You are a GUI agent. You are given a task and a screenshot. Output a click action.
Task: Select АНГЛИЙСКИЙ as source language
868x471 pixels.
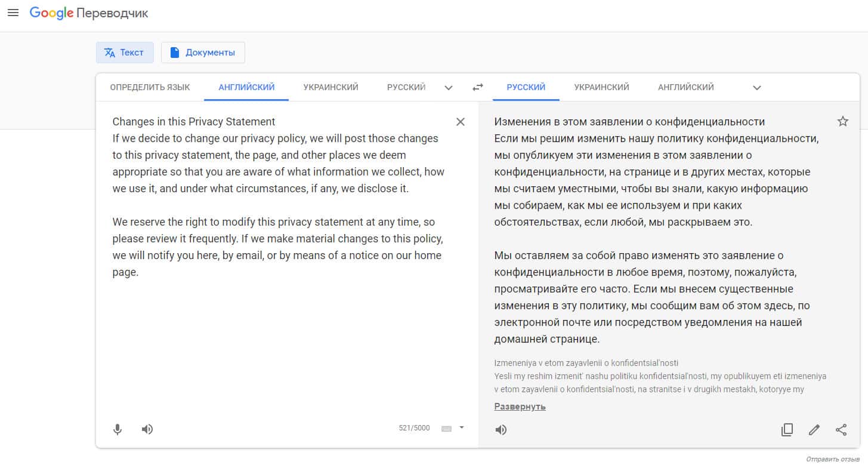pos(246,87)
